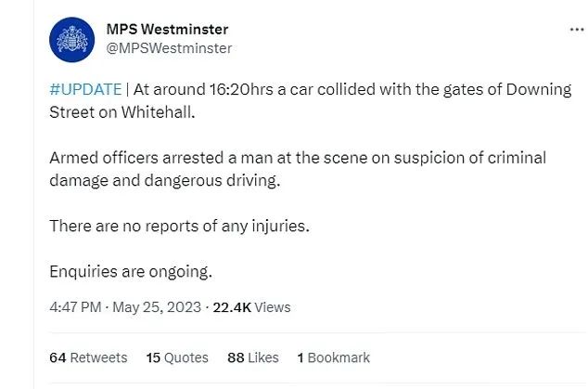The width and height of the screenshot is (588, 389).
Task: Click 'There are no reports of any injuries'
Action: (179, 226)
